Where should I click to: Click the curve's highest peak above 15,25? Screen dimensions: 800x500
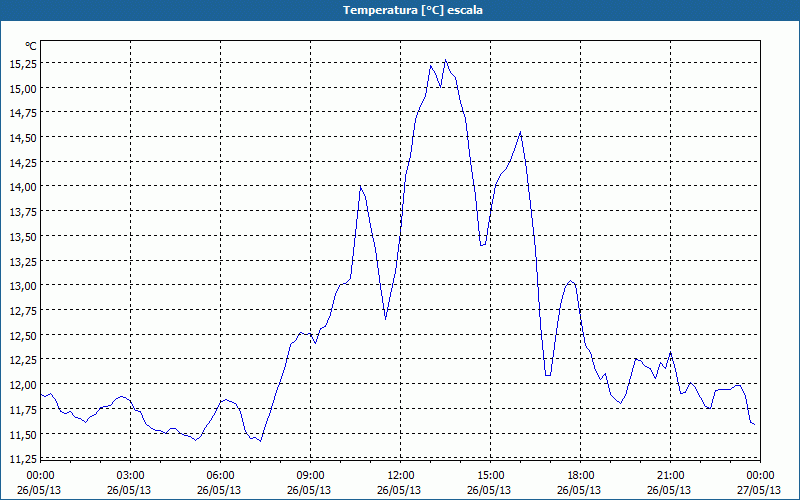tap(445, 60)
